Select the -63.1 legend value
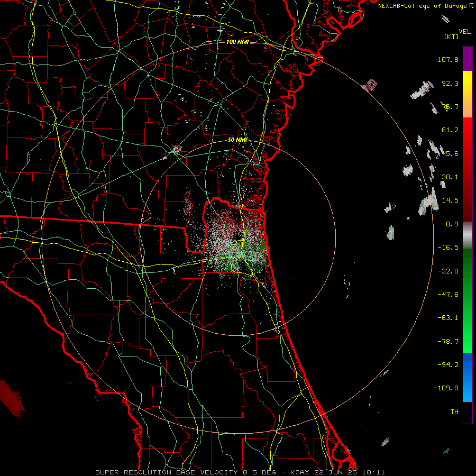 tap(448, 318)
